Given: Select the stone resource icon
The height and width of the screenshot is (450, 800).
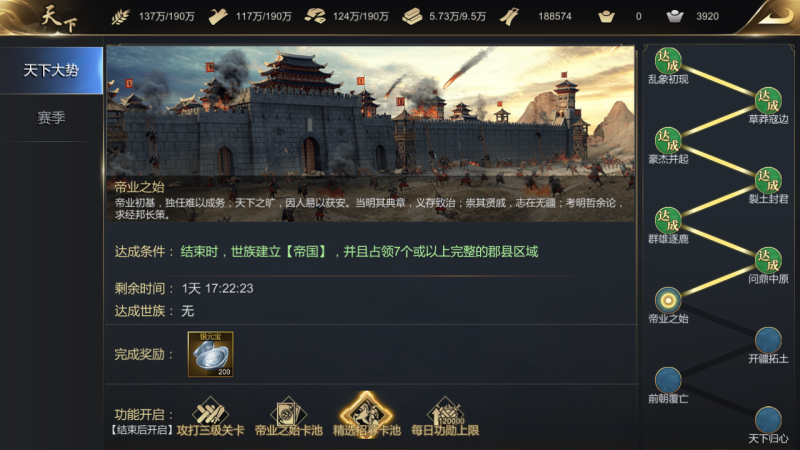Looking at the screenshot, I should pyautogui.click(x=315, y=17).
